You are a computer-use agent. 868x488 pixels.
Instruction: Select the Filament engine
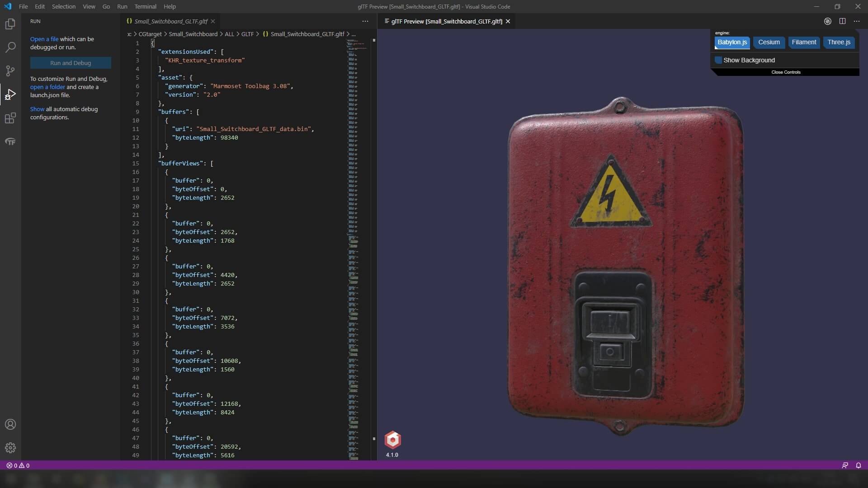[804, 42]
